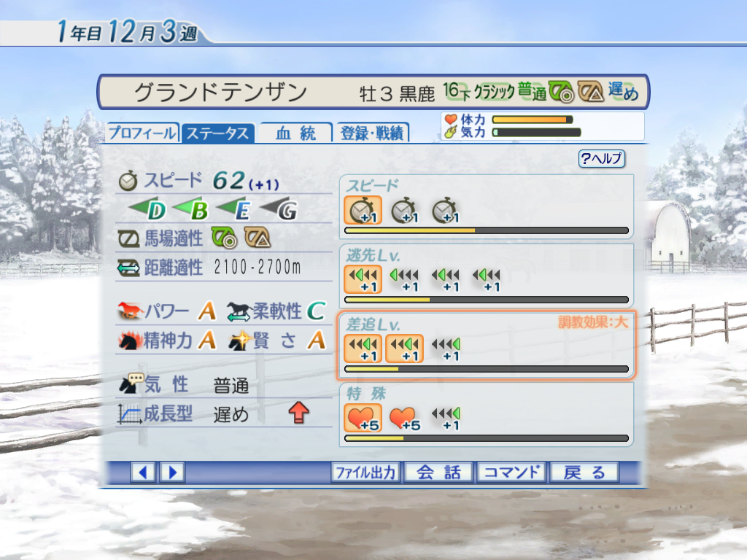This screenshot has height=560, width=747.
Task: Go to next horse with right arrow
Action: [x=172, y=472]
